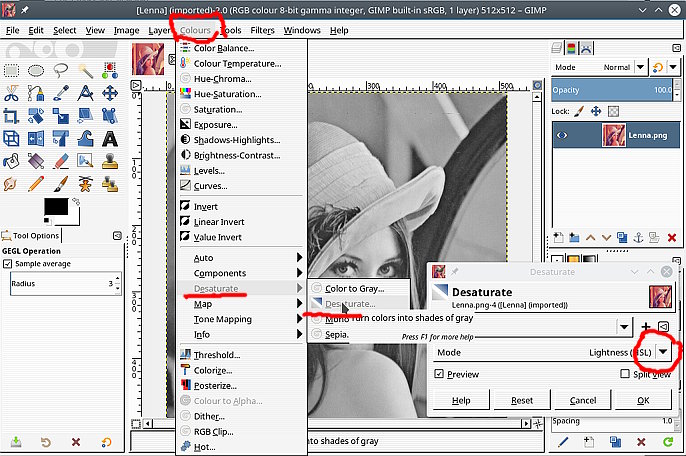Select the Move tool in toolbox
This screenshot has height=456, width=686.
click(x=110, y=93)
